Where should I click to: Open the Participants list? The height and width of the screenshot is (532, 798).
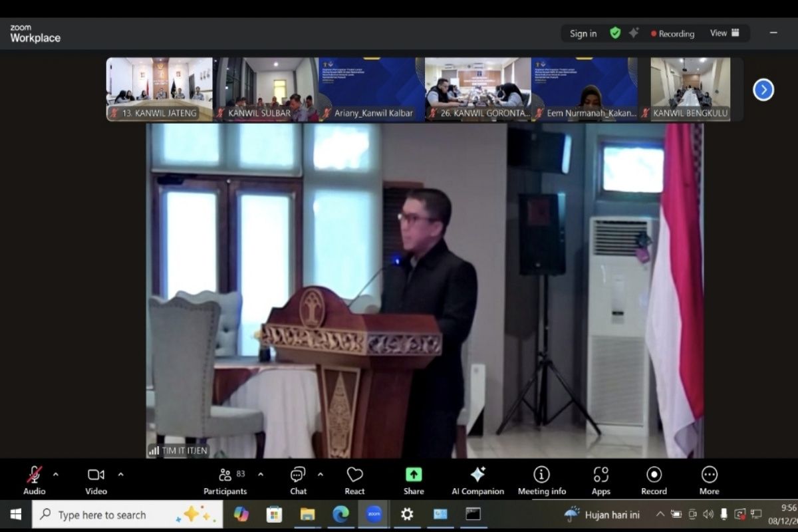225,480
